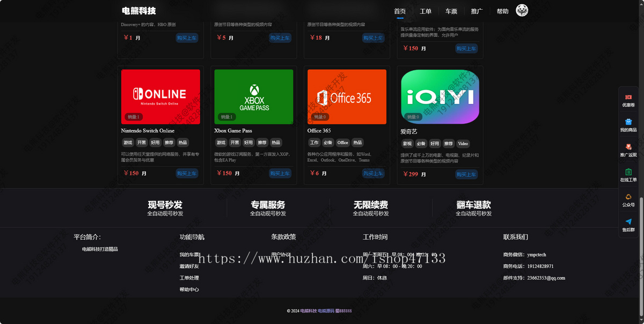Click 购买上车 for the ¥150 music item
This screenshot has width=644, height=324.
point(467,48)
